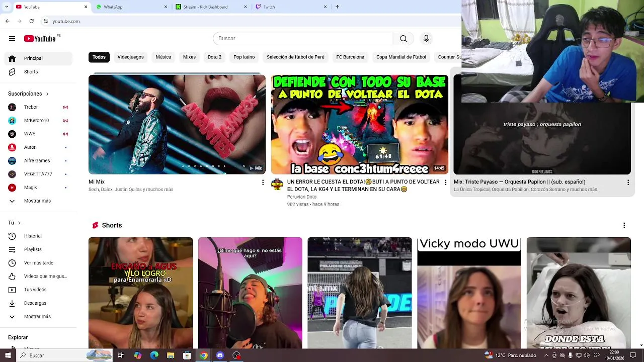
Task: Click the search magnifier button
Action: (x=404, y=39)
